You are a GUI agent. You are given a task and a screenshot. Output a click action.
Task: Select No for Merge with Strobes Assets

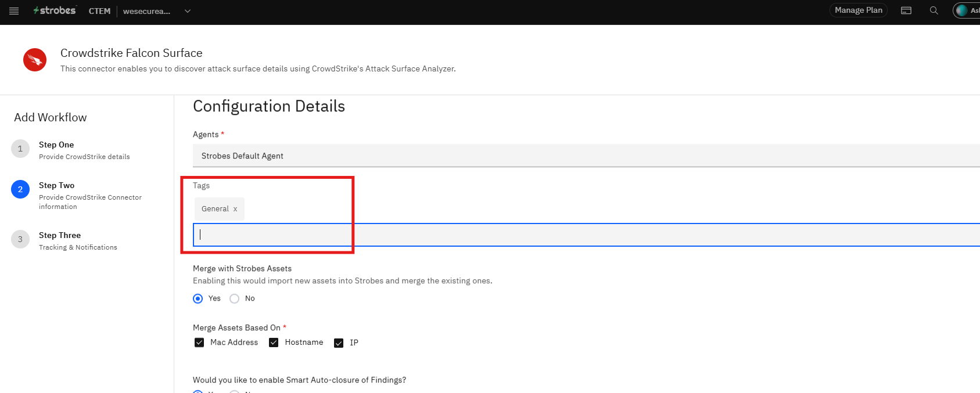(235, 298)
